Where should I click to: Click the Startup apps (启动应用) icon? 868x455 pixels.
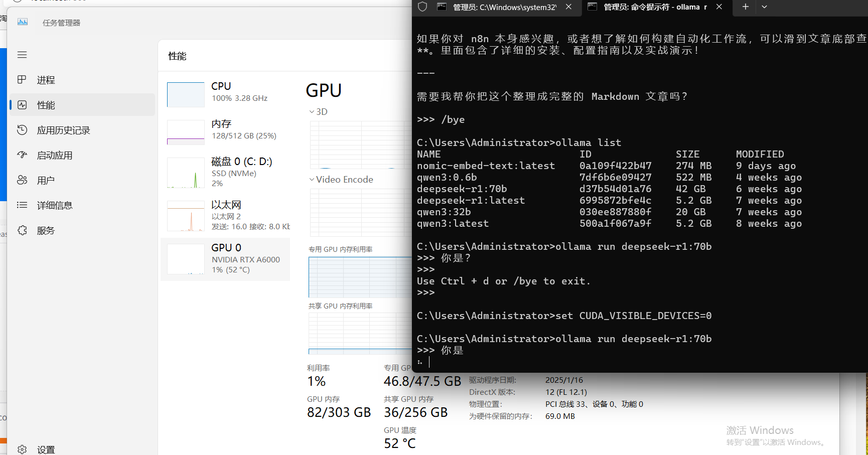tap(22, 155)
